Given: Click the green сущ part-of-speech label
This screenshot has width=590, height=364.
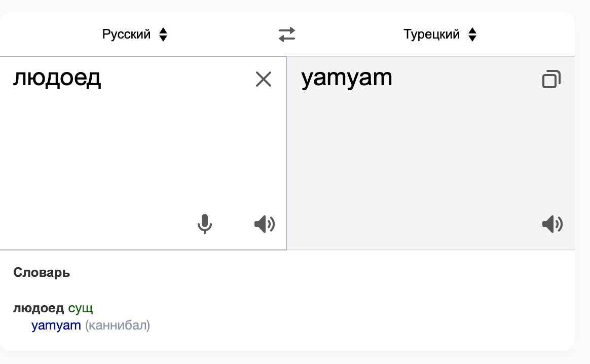Looking at the screenshot, I should [x=81, y=308].
